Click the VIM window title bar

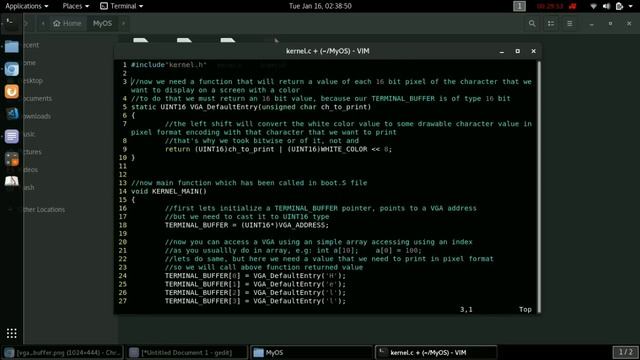pyautogui.click(x=327, y=51)
